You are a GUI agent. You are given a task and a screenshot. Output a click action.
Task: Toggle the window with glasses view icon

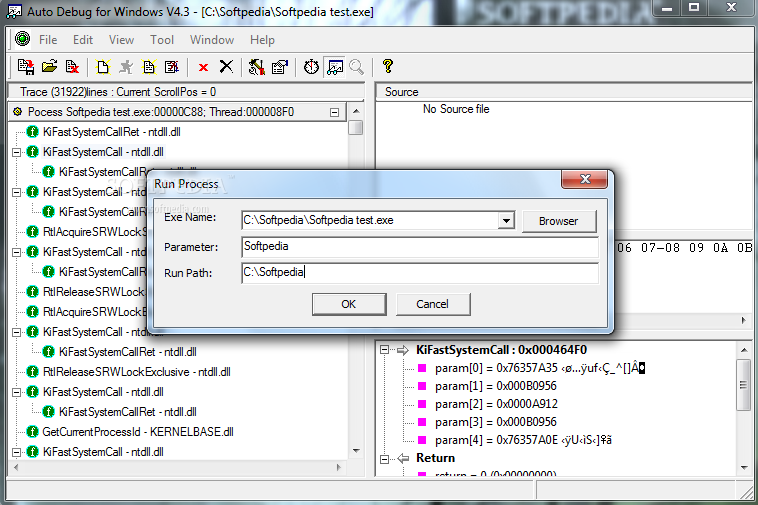click(335, 67)
